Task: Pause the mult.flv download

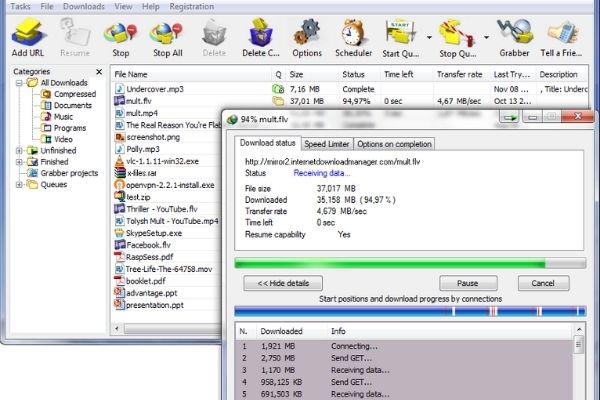Action: tap(468, 283)
